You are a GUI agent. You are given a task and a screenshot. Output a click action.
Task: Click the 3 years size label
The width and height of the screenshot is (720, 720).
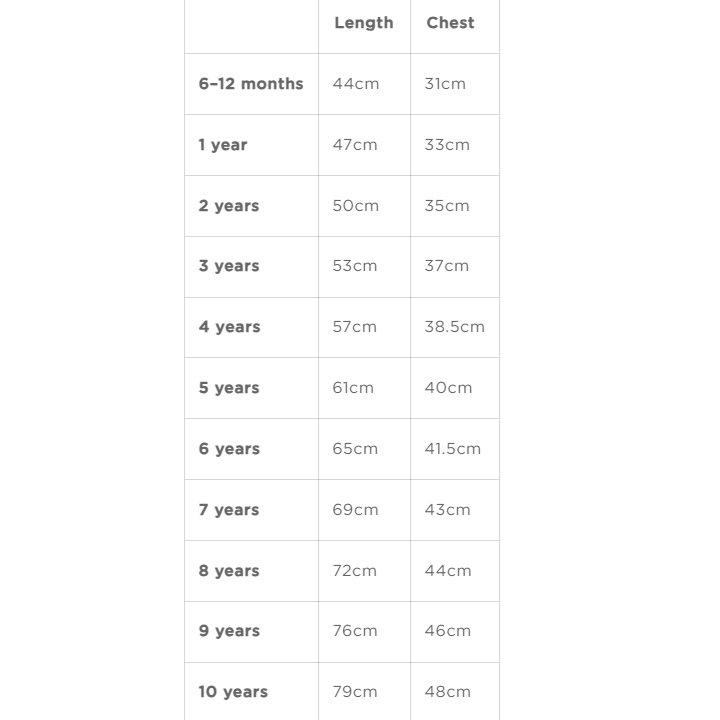(x=228, y=266)
